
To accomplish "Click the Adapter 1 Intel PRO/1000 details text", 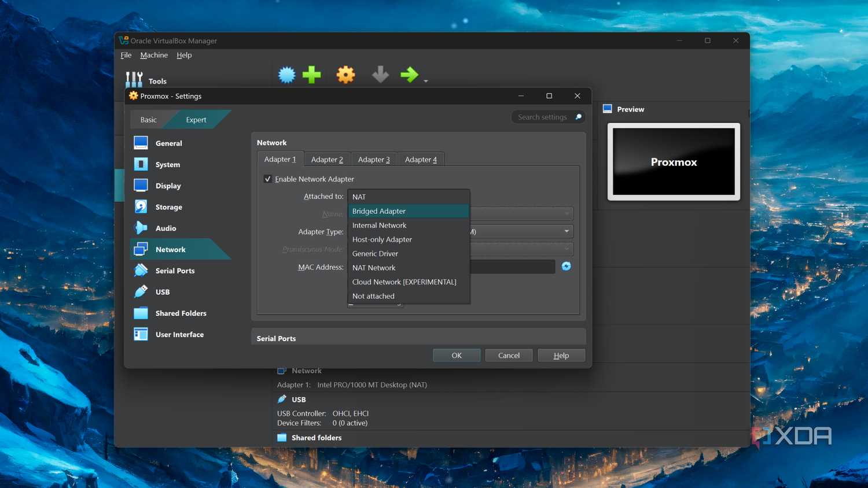I will (x=352, y=385).
